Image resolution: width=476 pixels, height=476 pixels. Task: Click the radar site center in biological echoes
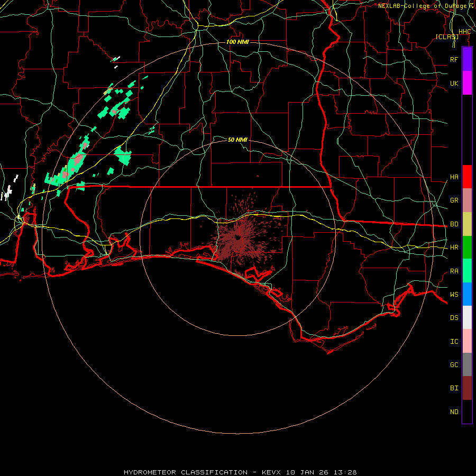pyautogui.click(x=237, y=237)
